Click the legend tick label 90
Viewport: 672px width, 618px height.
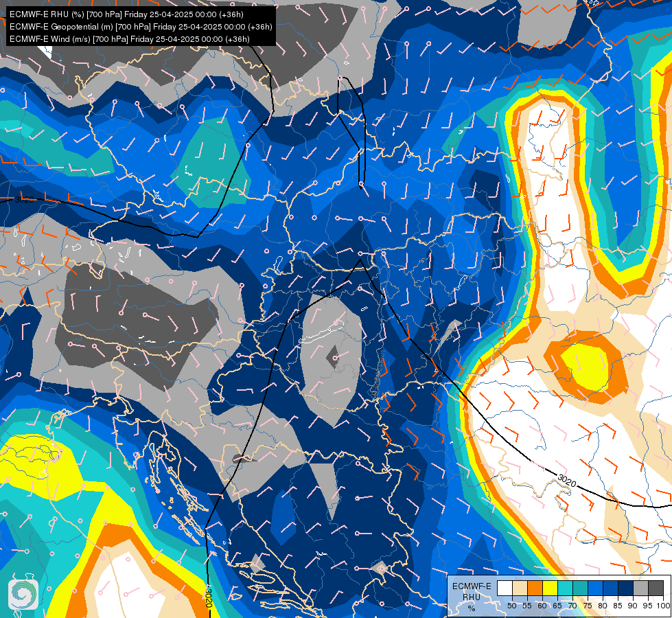633,606
